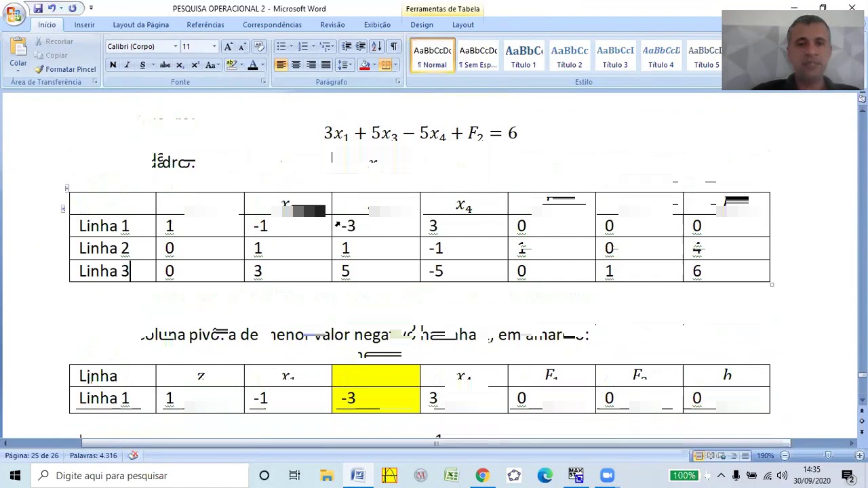Open the line spacing menu
The width and height of the screenshot is (868, 488).
point(344,65)
